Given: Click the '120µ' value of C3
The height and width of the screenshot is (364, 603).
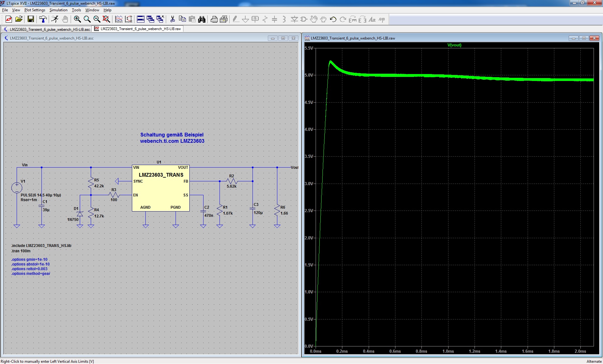Looking at the screenshot, I should (x=258, y=213).
